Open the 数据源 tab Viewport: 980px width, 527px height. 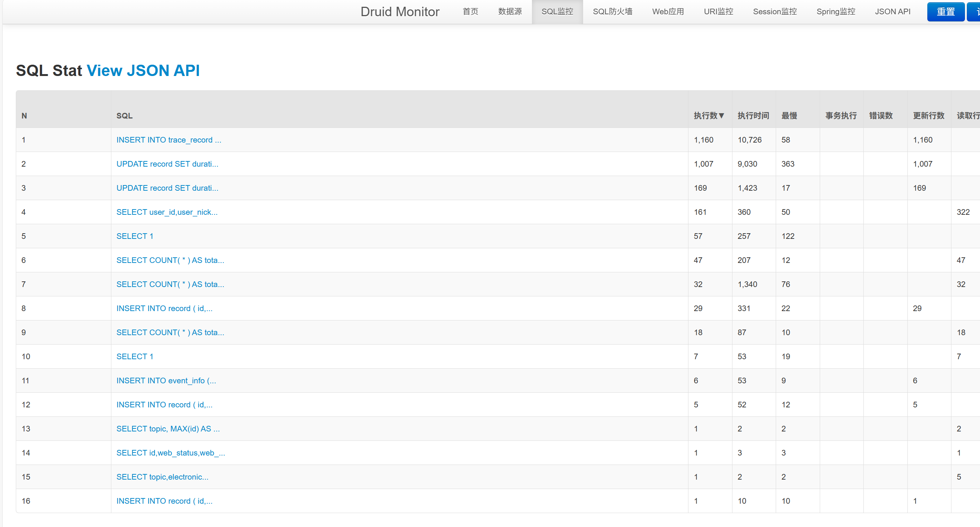(x=509, y=12)
